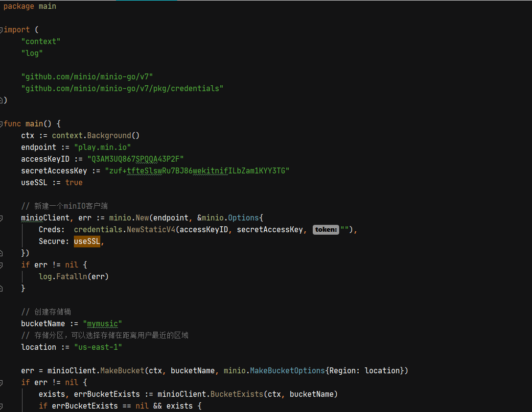Click the NewStaticV4 function name
532x412 pixels.
[x=151, y=230]
